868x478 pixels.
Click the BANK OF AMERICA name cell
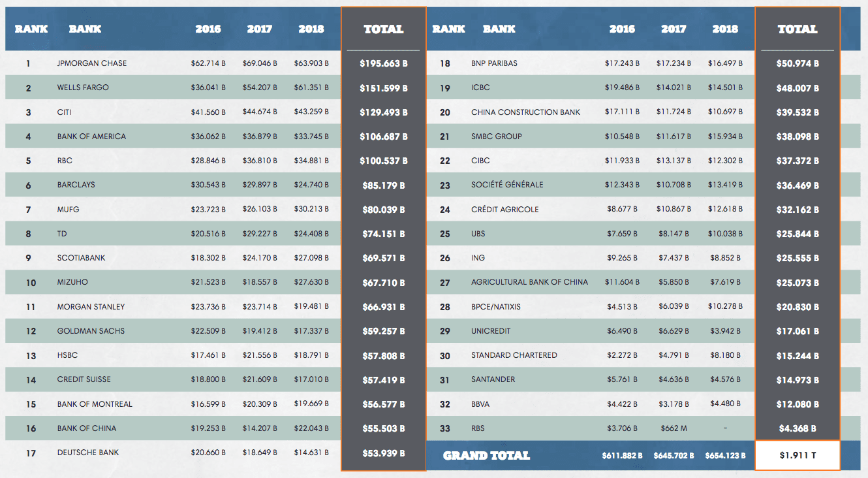click(x=91, y=136)
